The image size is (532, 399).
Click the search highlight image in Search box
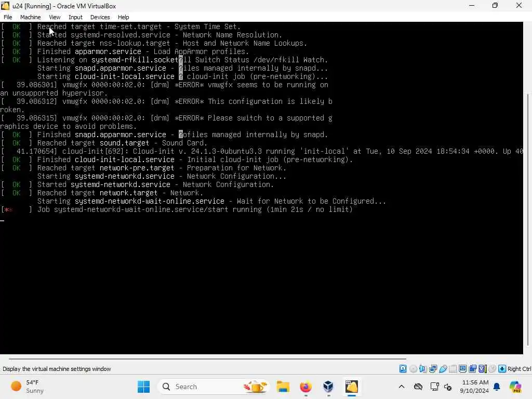coord(255,387)
